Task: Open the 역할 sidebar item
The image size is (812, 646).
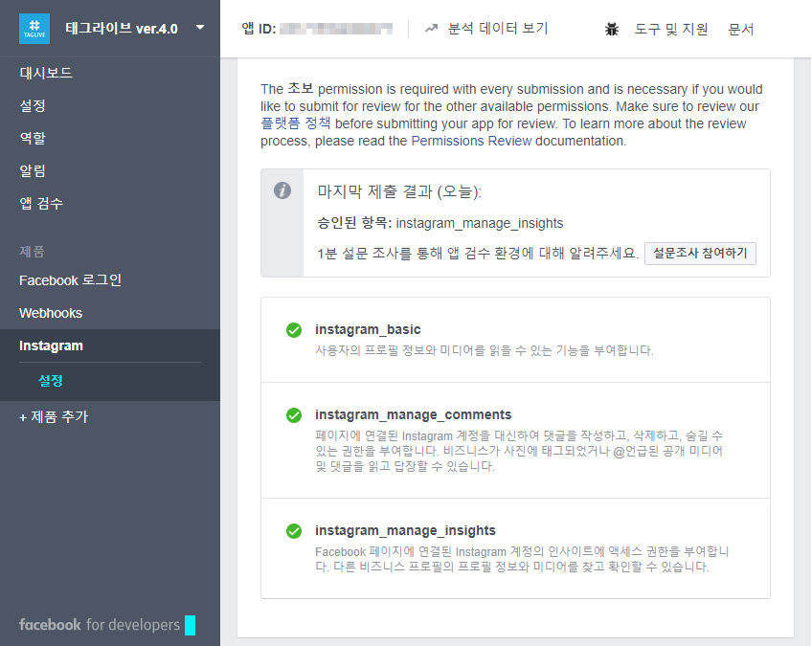Action: coord(33,138)
